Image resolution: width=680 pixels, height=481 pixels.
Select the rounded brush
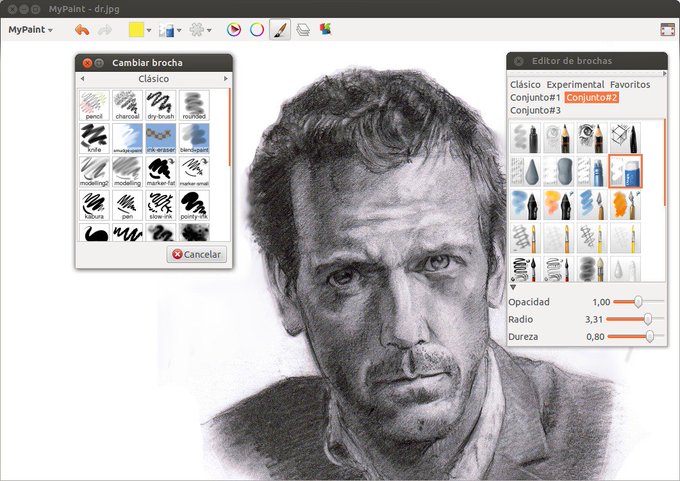tap(194, 105)
